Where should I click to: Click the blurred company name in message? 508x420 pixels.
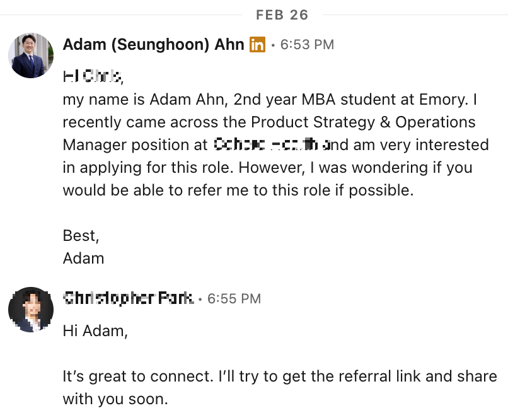point(271,145)
